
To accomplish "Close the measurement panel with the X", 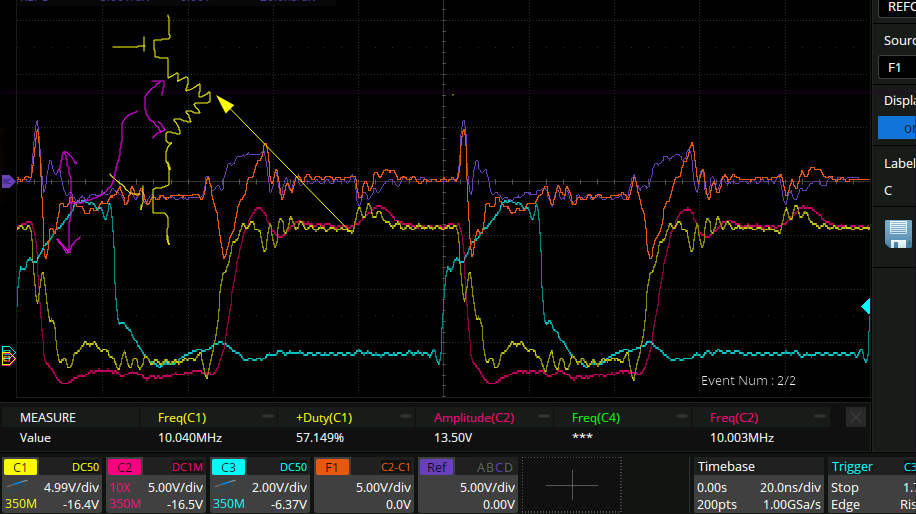I will coord(855,417).
